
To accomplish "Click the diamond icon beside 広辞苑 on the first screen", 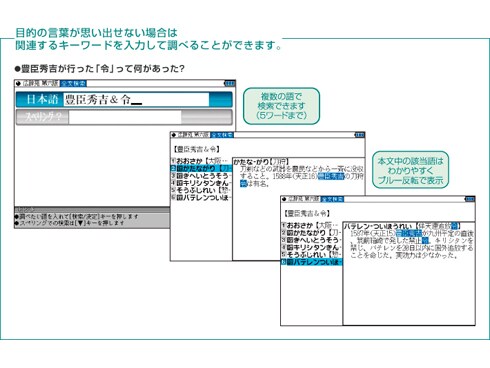I will (x=19, y=83).
